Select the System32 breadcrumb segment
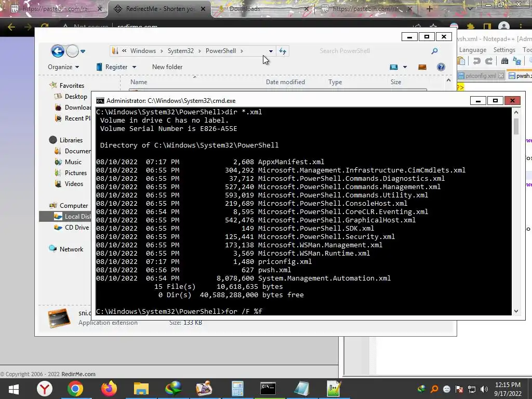Image resolution: width=532 pixels, height=399 pixels. (180, 51)
